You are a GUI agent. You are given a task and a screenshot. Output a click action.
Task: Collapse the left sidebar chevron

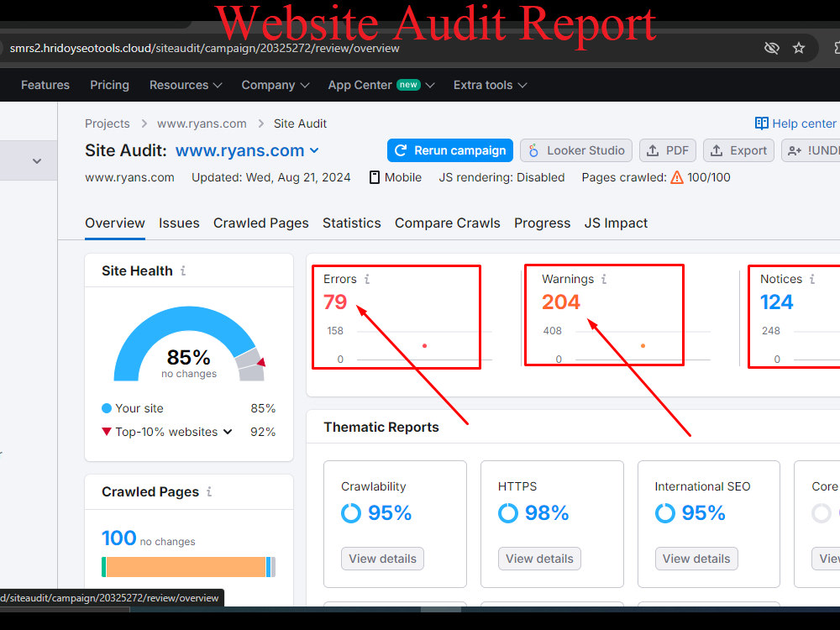(x=36, y=160)
